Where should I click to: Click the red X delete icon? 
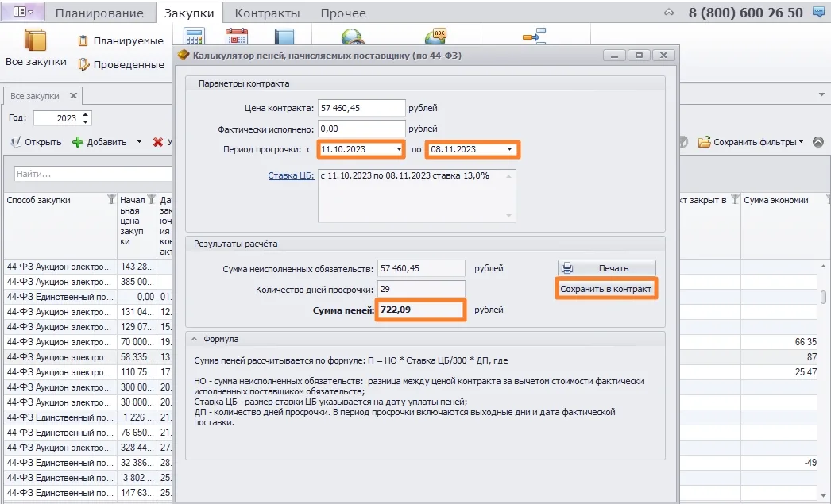(x=158, y=142)
